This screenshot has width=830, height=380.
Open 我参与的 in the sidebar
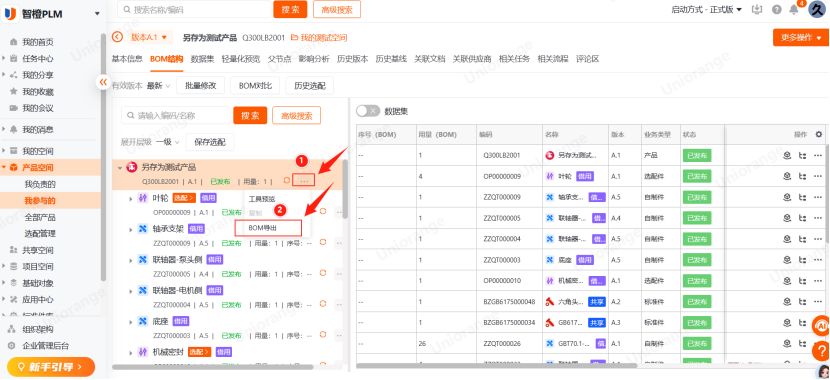(x=40, y=201)
